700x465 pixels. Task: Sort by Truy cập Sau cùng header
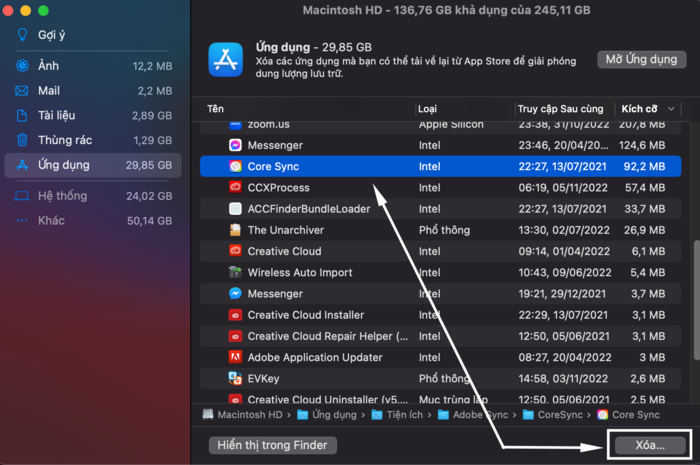click(564, 109)
